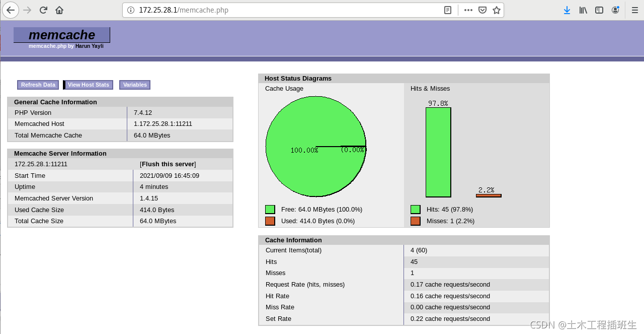Viewport: 644px width, 334px height.
Task: Select the Memcached Server Version value 1.4.15
Action: coord(149,198)
